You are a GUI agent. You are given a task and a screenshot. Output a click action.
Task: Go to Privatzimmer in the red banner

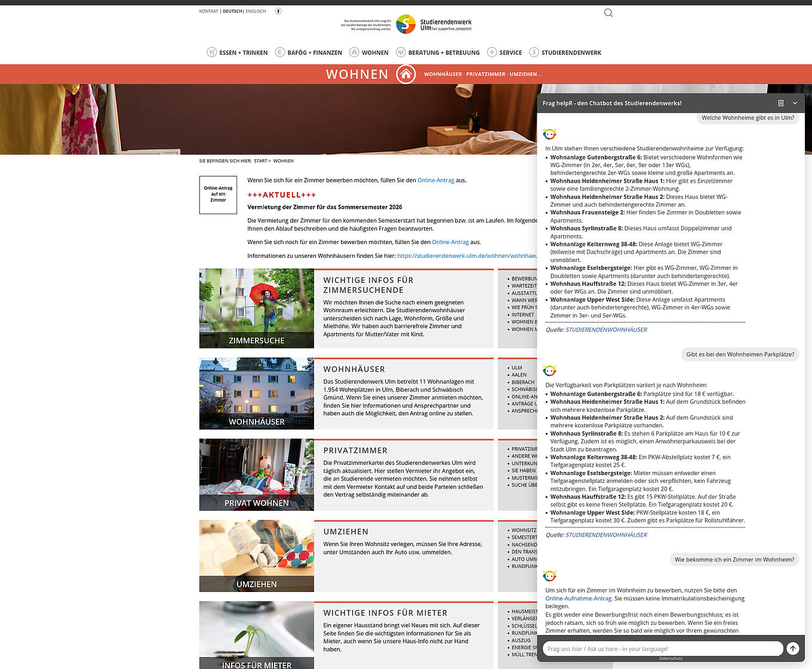[x=485, y=75]
